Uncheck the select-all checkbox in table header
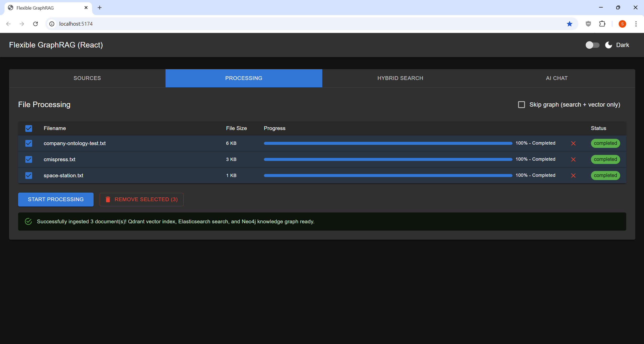This screenshot has width=644, height=344. pos(28,128)
